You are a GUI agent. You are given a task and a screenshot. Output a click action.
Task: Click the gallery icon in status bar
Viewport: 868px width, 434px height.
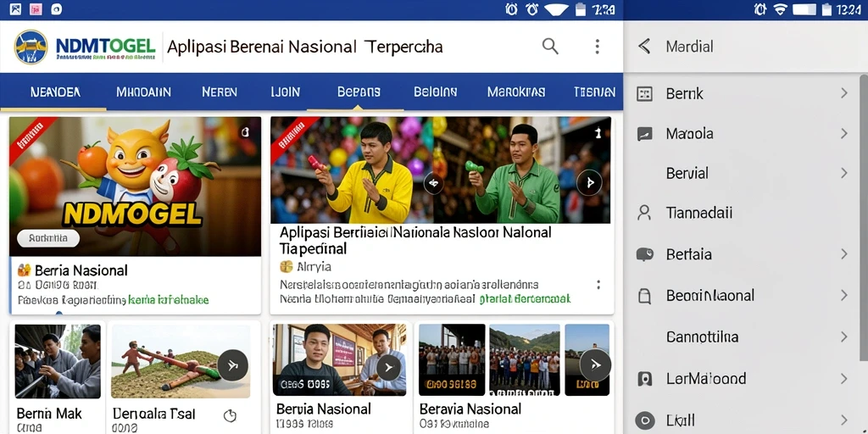15,8
